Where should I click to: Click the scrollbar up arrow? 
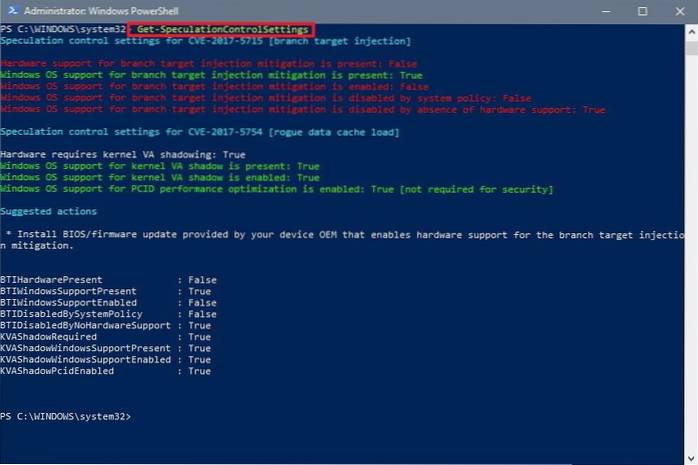point(691,28)
